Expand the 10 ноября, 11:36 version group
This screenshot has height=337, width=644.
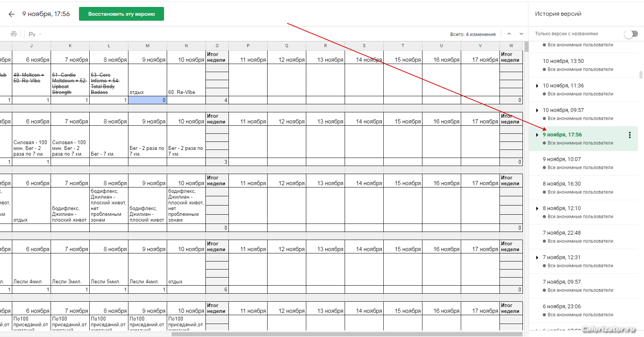537,86
